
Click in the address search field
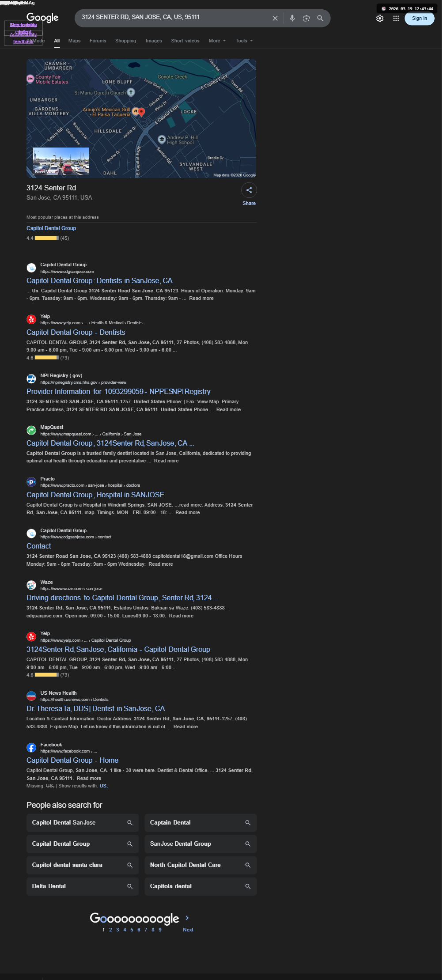(x=174, y=17)
